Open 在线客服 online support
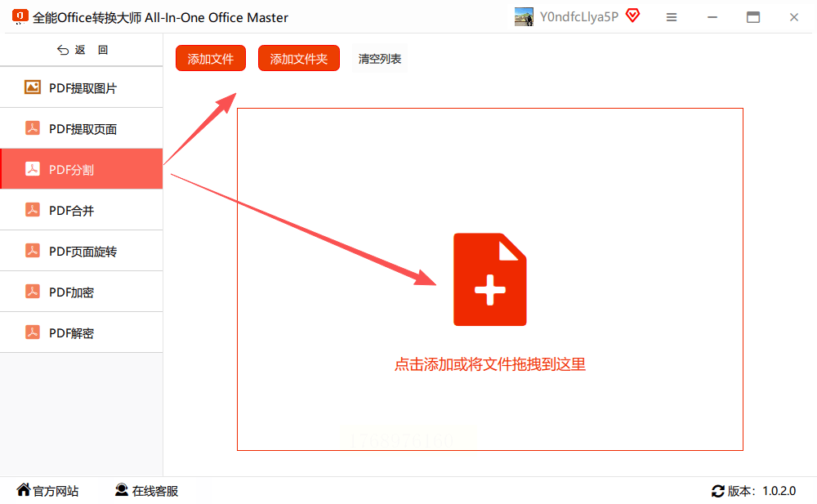Viewport: 817px width, 504px height. pos(147,490)
